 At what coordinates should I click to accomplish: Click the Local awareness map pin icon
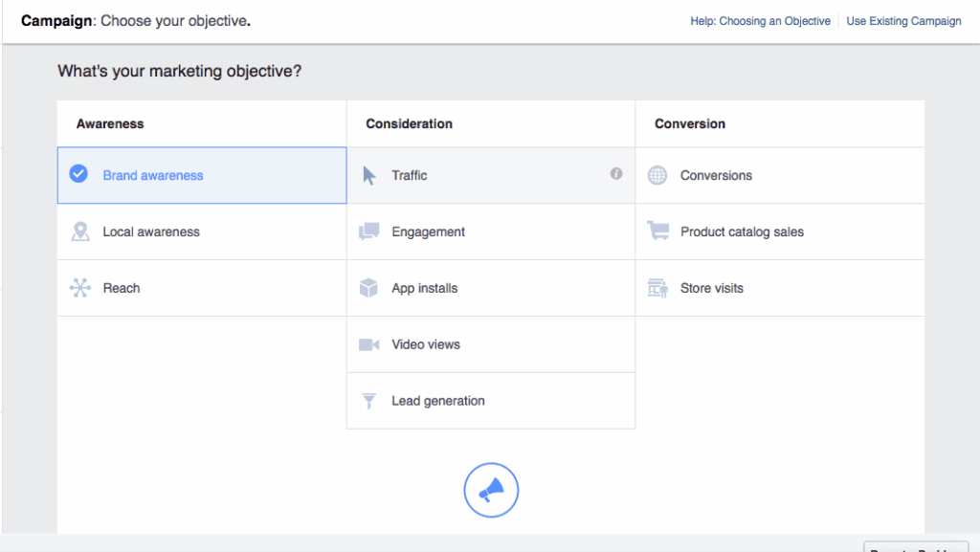(80, 232)
